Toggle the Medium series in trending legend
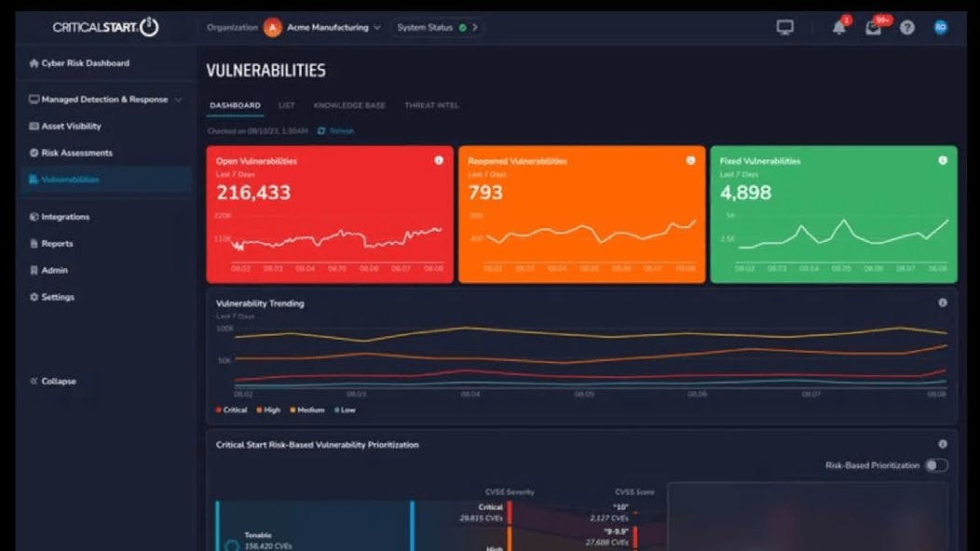The image size is (980, 551). [x=306, y=410]
